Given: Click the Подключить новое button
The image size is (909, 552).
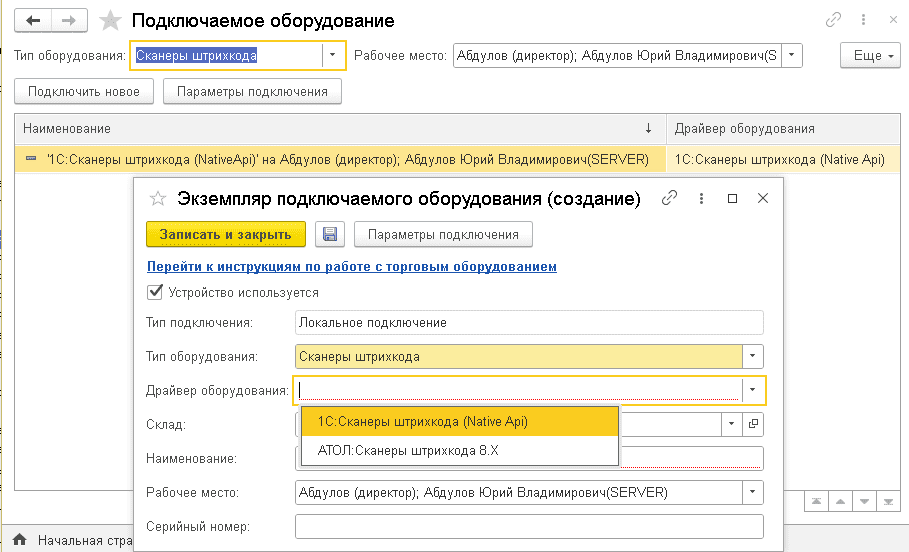Looking at the screenshot, I should pos(84,92).
